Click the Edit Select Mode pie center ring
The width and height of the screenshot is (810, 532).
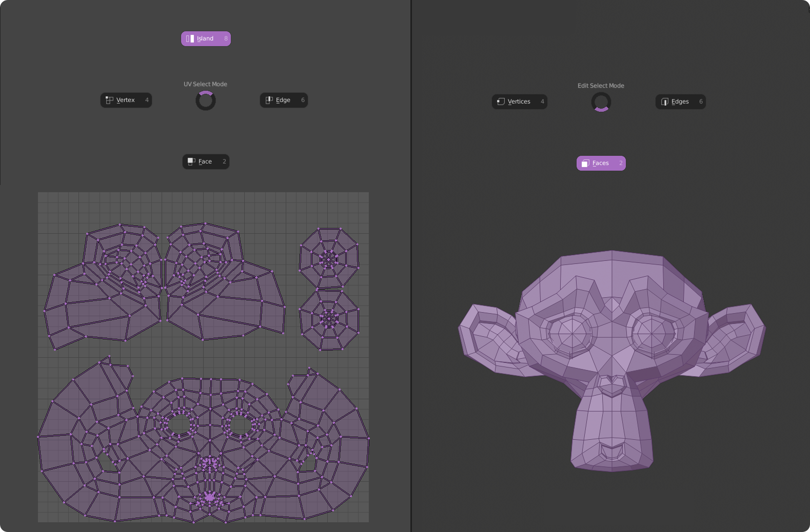[x=601, y=103]
